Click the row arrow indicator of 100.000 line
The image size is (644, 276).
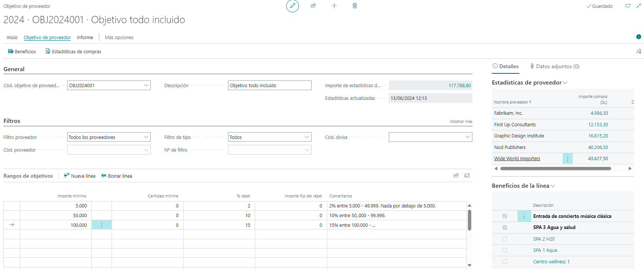click(12, 225)
